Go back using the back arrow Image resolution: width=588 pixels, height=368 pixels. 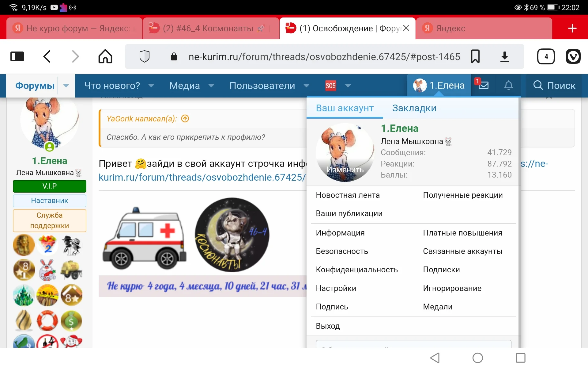(47, 56)
